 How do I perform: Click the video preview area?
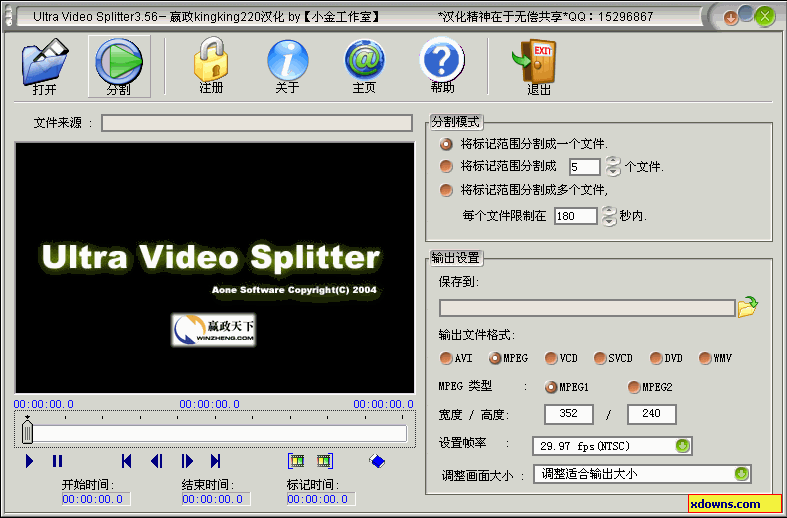[215, 268]
